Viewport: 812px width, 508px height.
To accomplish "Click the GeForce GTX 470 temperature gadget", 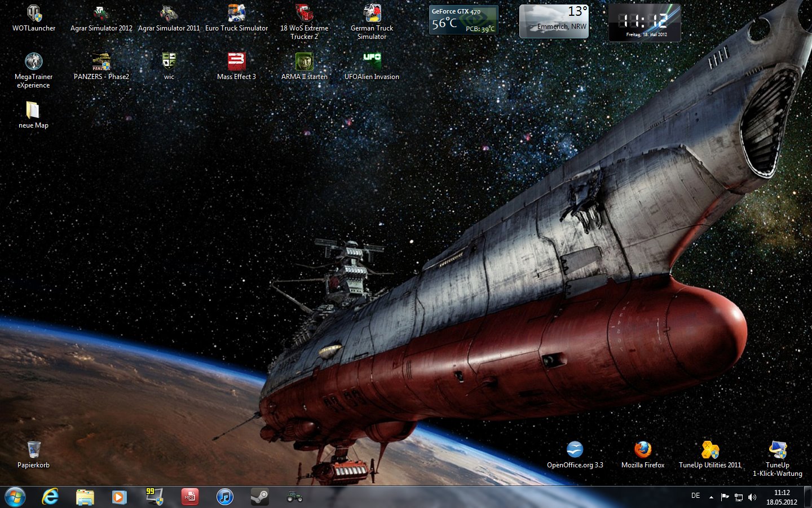I will click(x=464, y=20).
